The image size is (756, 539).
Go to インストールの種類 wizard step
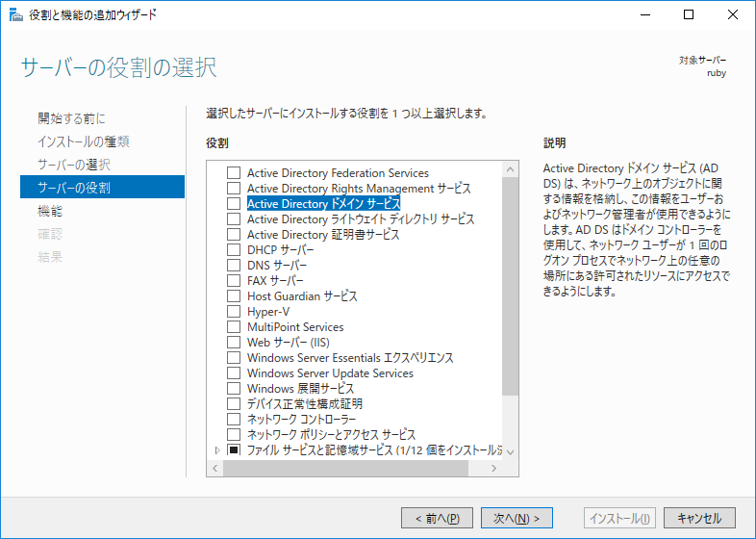coord(84,141)
